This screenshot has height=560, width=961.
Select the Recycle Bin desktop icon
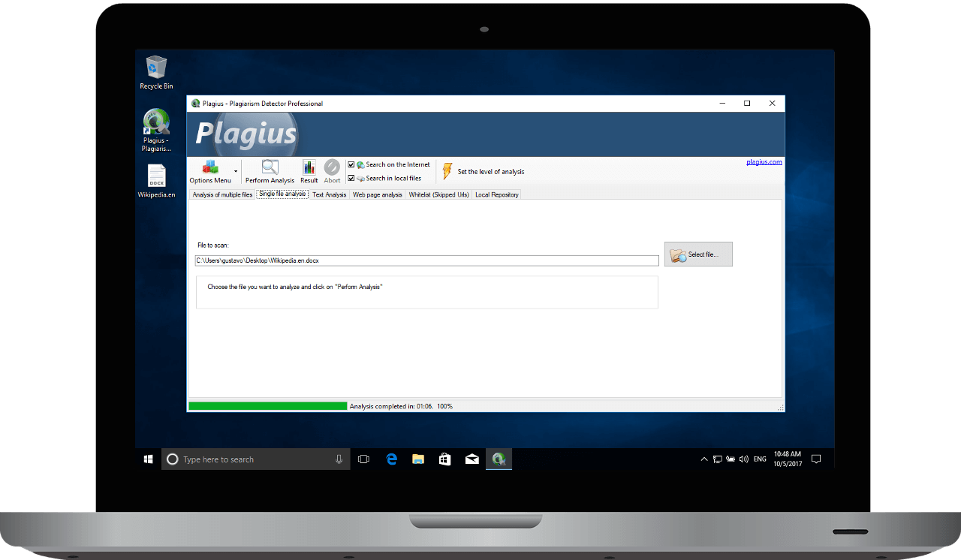tap(156, 72)
